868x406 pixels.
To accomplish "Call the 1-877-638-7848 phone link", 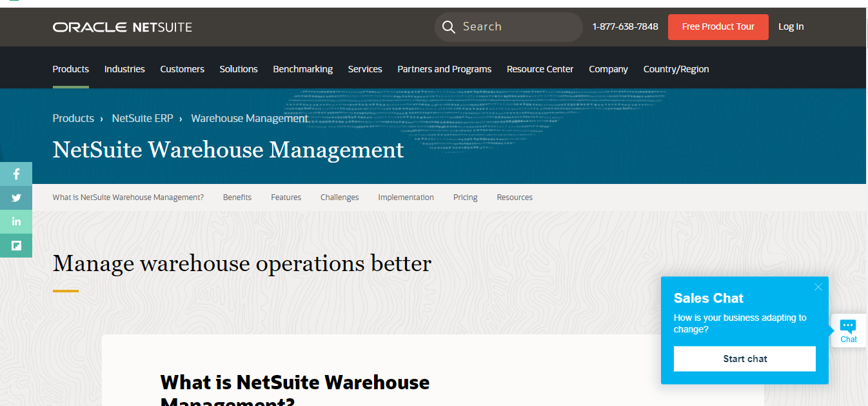I will coord(625,27).
